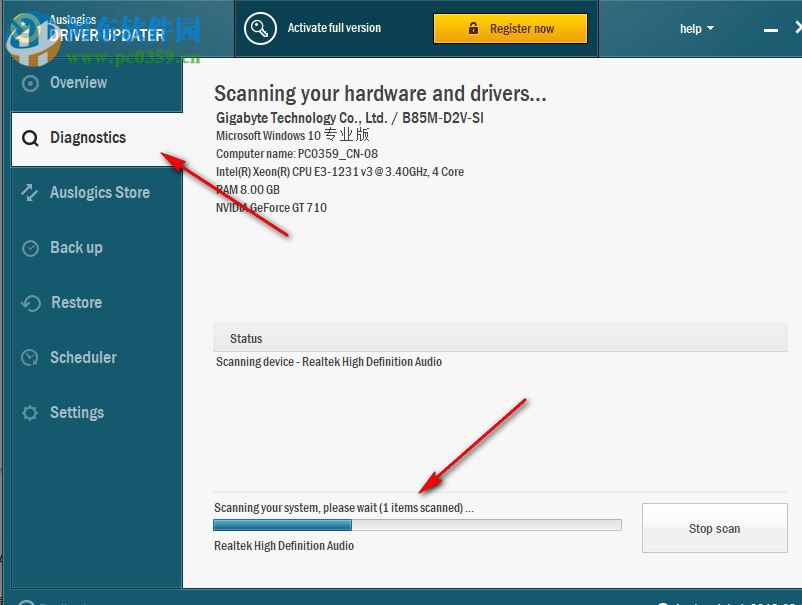Click the Register now button
Image resolution: width=802 pixels, height=605 pixels.
point(510,28)
